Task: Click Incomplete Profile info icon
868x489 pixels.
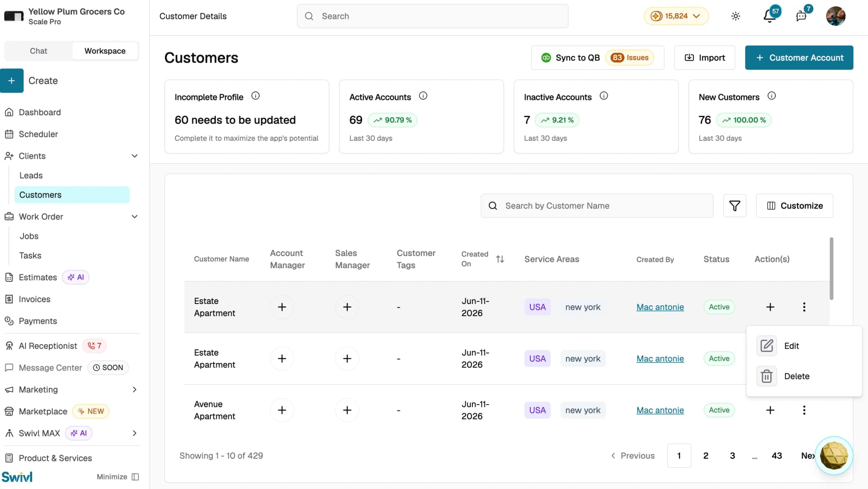Action: click(255, 96)
